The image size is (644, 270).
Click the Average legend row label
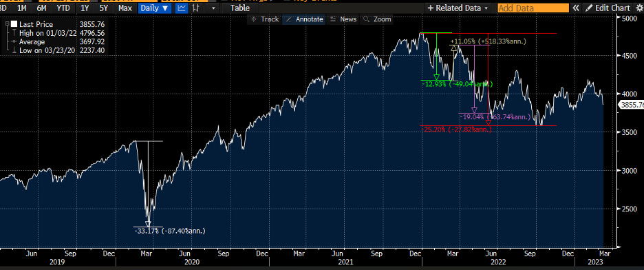pos(32,42)
